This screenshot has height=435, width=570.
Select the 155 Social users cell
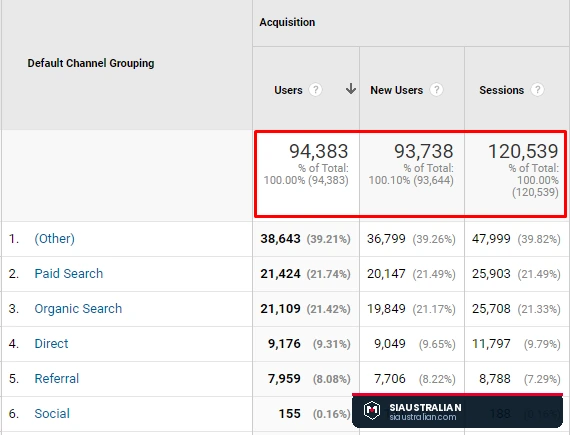tap(290, 414)
